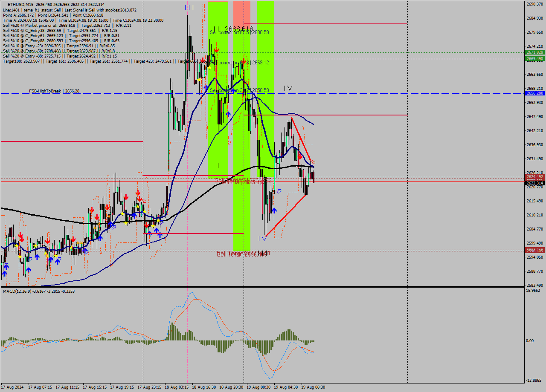Click the hollow blue arrow above the rising red trendline
546x392 pixels.
click(x=279, y=191)
